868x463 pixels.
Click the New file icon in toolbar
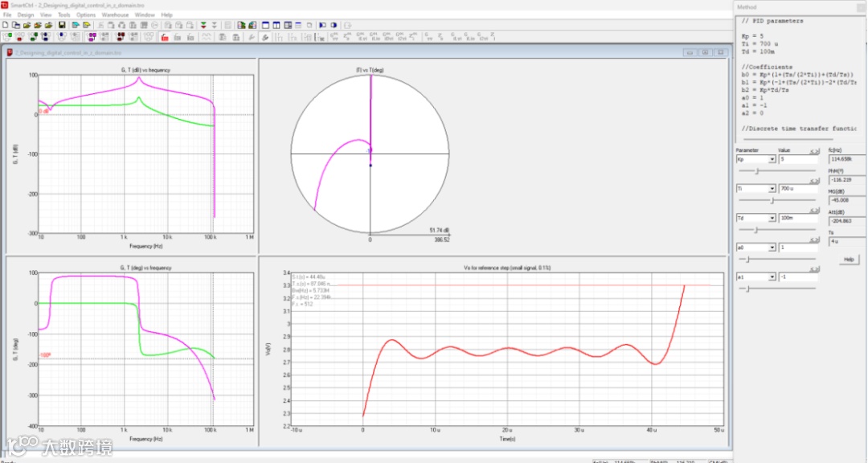click(x=5, y=25)
